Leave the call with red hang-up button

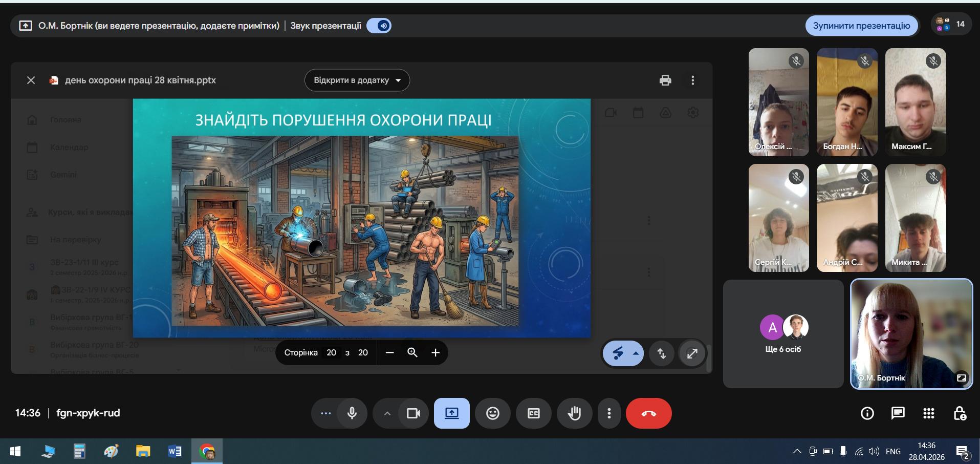(x=649, y=413)
